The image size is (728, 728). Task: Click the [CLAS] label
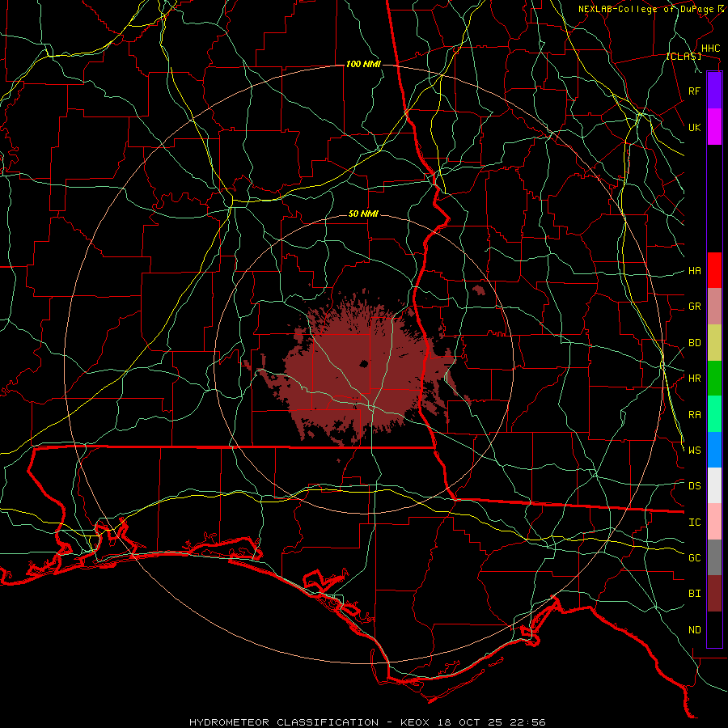[684, 56]
